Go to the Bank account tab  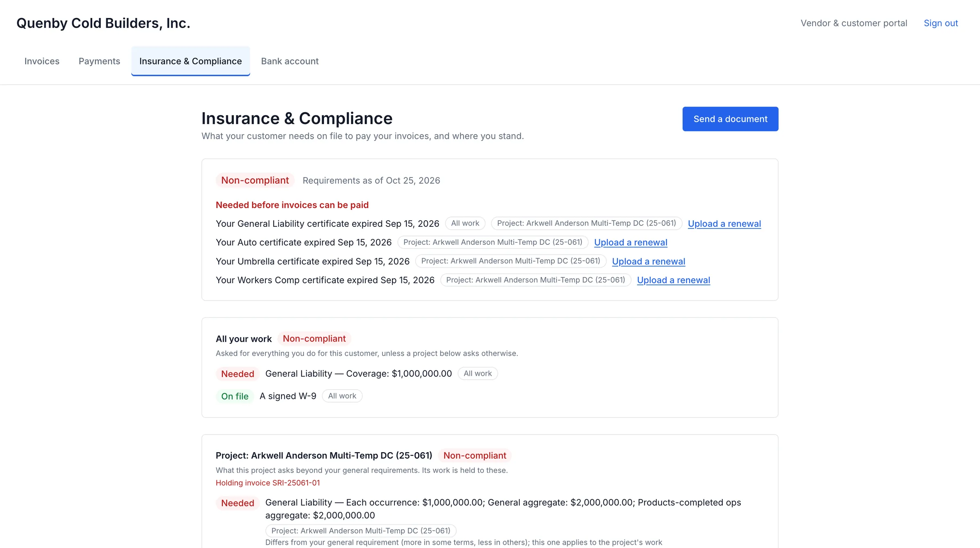290,61
